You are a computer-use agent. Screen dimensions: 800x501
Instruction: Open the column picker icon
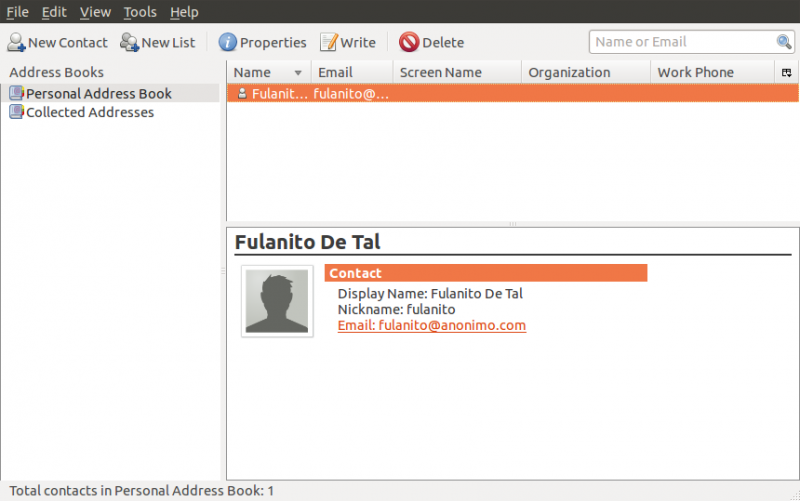787,72
